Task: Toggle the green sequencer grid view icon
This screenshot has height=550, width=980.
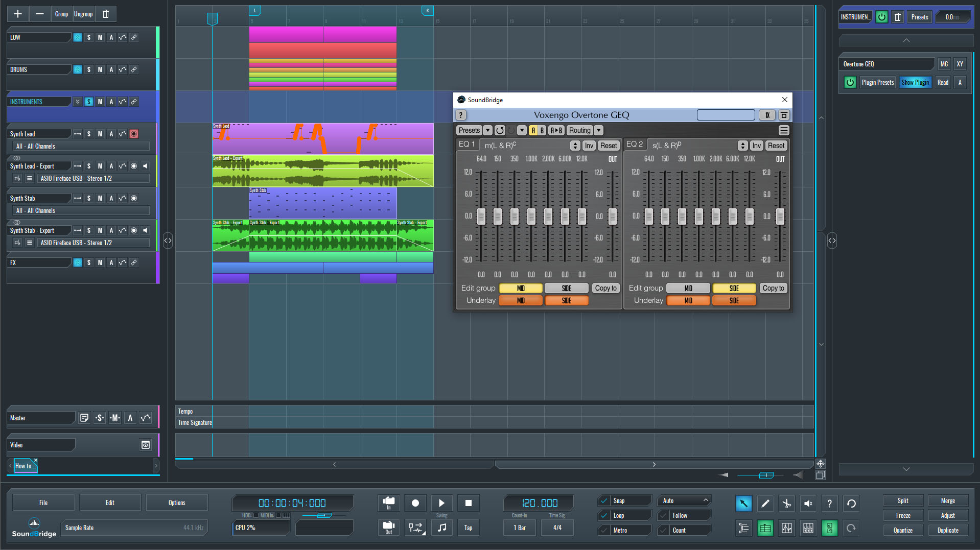Action: (765, 528)
